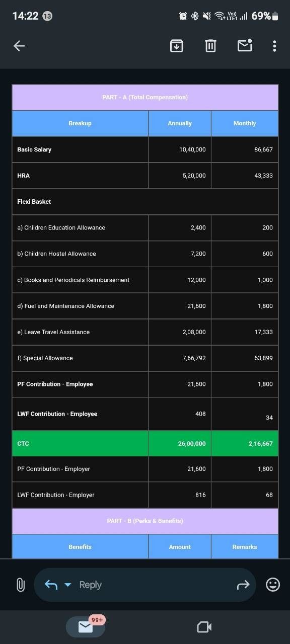This screenshot has width=290, height=644.
Task: Open the more options menu
Action: click(274, 46)
